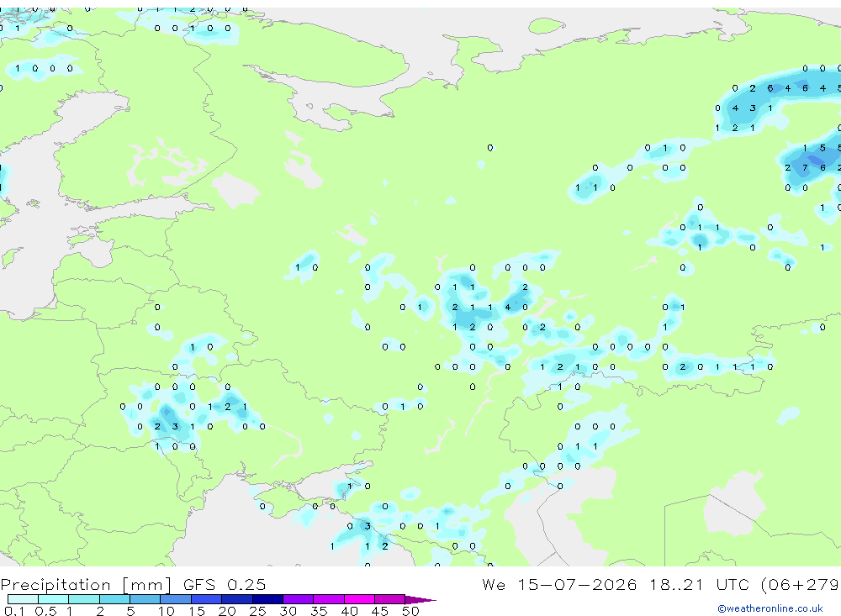Click the '50' legend scale label
Viewport: 841px width, 616px height.
(410, 611)
